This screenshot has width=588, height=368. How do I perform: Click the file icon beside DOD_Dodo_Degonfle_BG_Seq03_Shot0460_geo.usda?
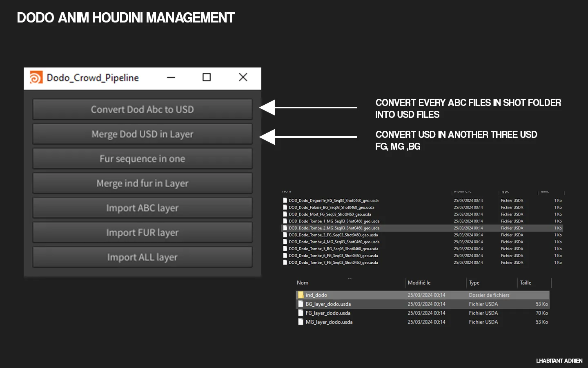click(x=285, y=200)
